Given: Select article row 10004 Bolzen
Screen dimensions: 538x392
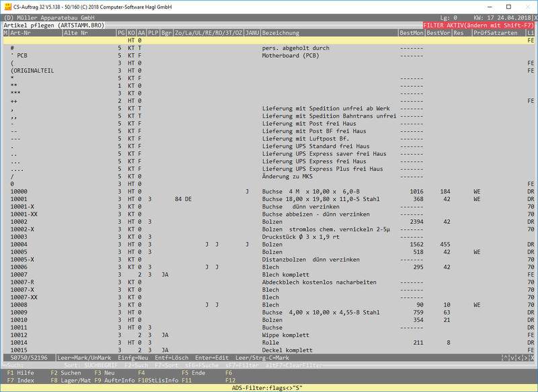Looking at the screenshot, I should [269, 244].
